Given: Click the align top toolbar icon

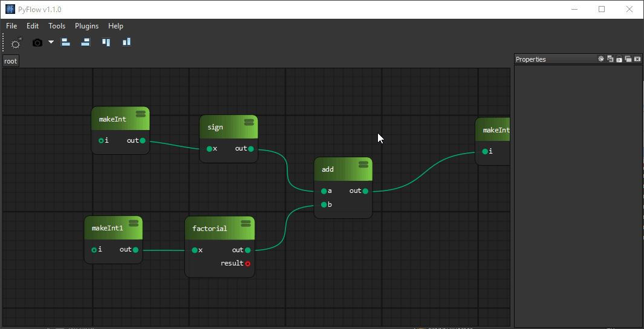Looking at the screenshot, I should [x=106, y=42].
